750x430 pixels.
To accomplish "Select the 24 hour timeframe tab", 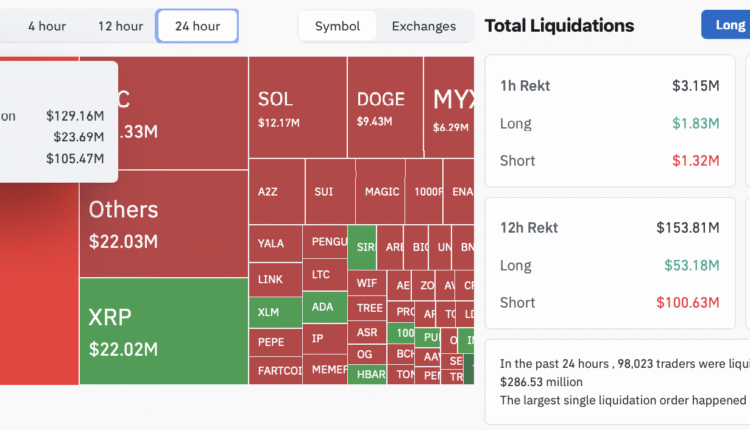I will (197, 26).
